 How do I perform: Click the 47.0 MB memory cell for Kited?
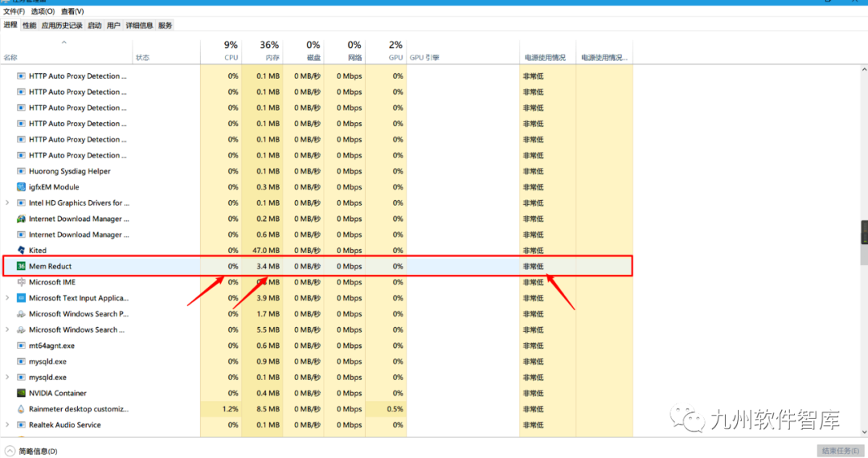point(262,251)
